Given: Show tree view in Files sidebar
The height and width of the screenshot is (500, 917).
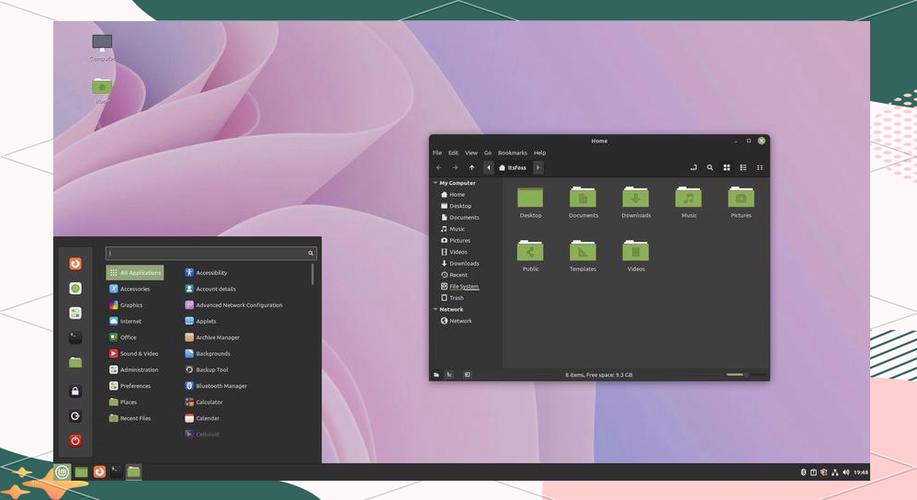Looking at the screenshot, I should click(x=449, y=374).
